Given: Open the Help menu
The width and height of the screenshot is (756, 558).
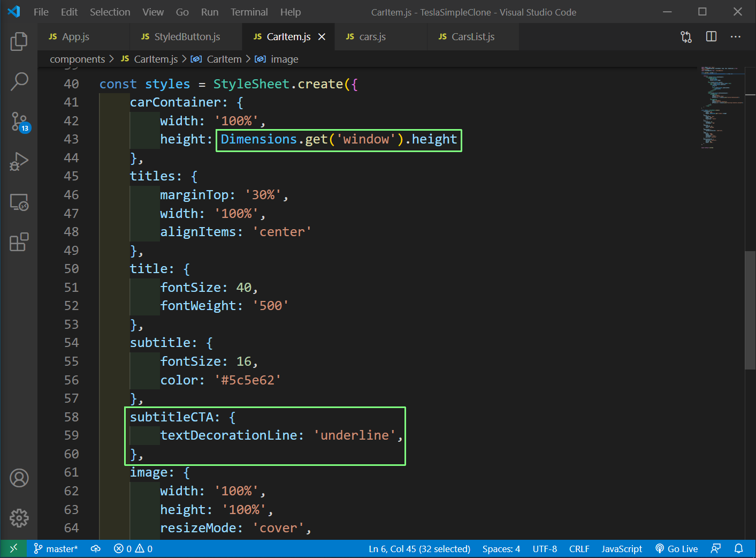Looking at the screenshot, I should click(291, 12).
